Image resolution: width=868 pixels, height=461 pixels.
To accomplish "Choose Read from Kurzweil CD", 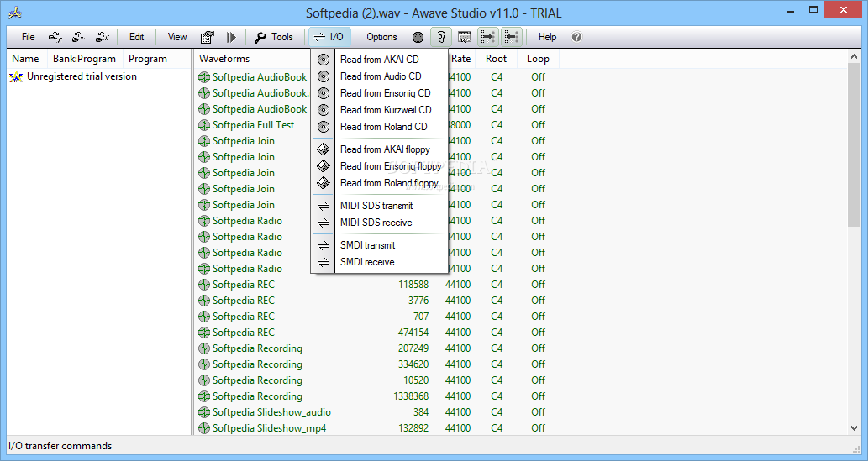I will point(380,109).
